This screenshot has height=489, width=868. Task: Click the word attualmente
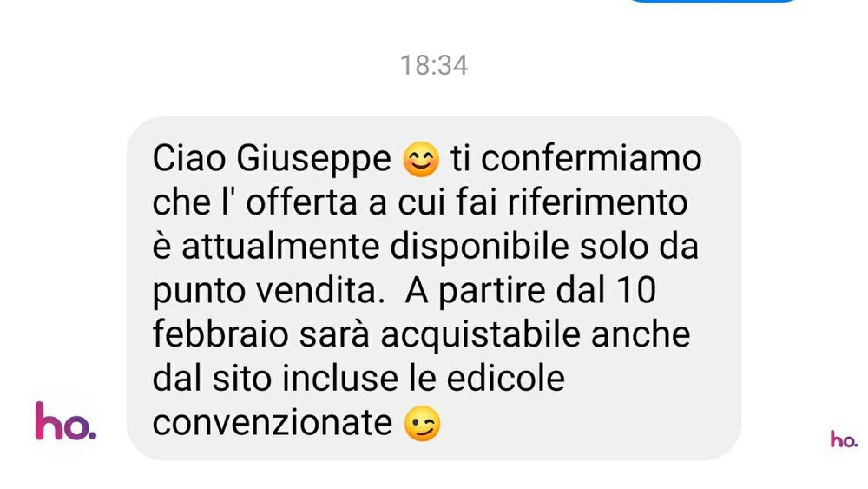tap(280, 246)
